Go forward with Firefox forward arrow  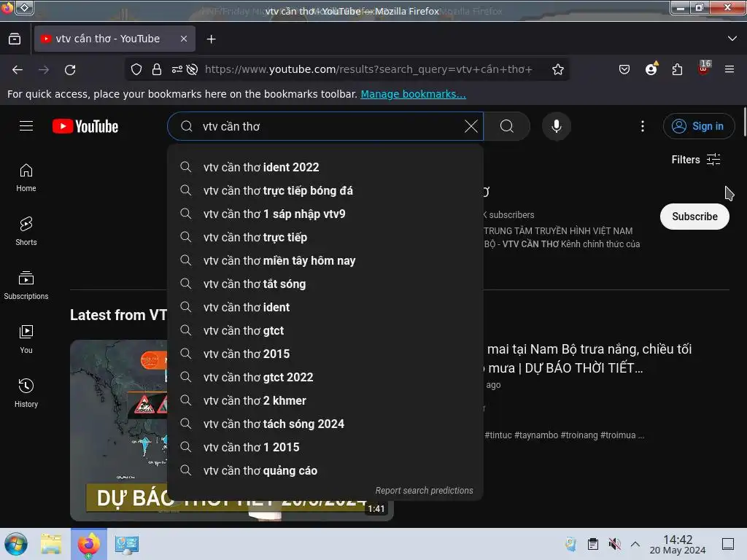click(44, 70)
